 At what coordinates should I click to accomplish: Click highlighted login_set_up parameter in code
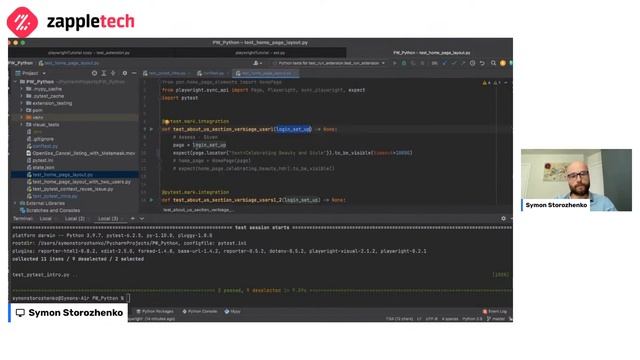click(x=293, y=129)
